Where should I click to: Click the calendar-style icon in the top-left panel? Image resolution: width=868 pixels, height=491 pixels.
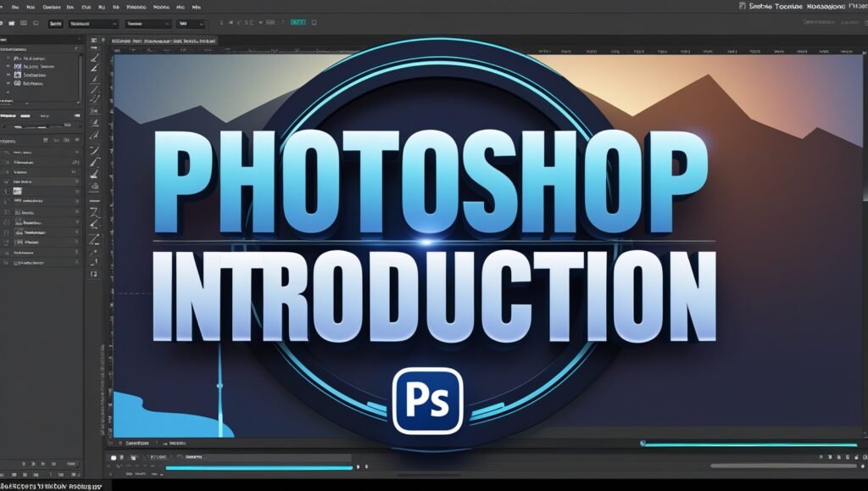[x=18, y=75]
